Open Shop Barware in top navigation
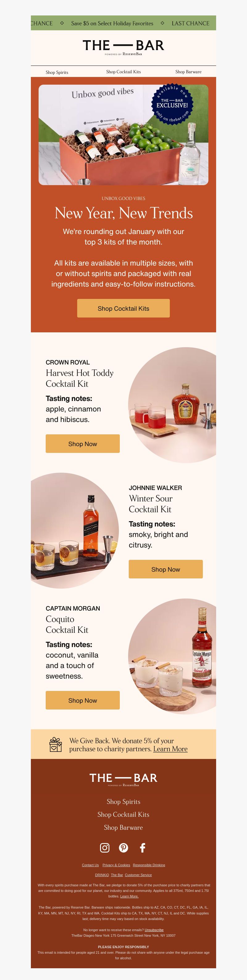This screenshot has width=247, height=980. point(188,72)
